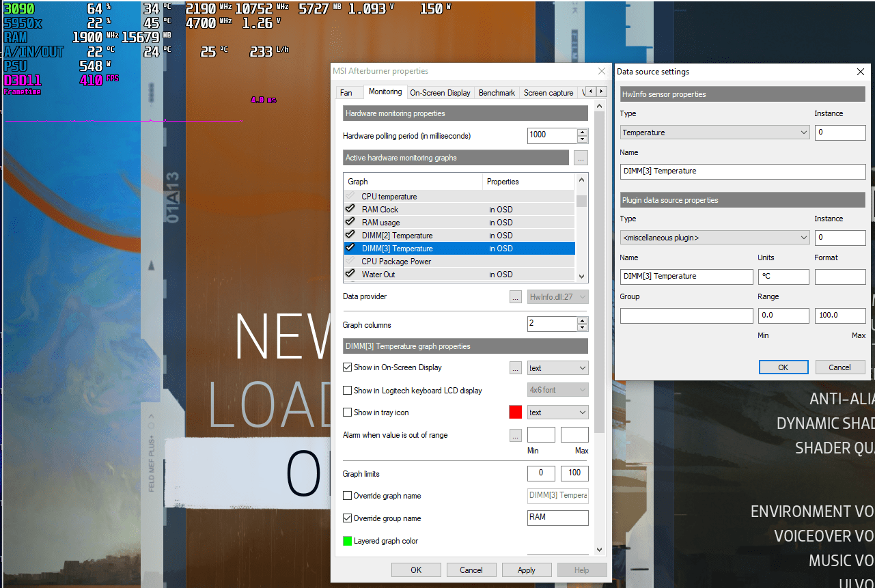Click the Apply button
This screenshot has height=588, width=875.
tap(527, 570)
